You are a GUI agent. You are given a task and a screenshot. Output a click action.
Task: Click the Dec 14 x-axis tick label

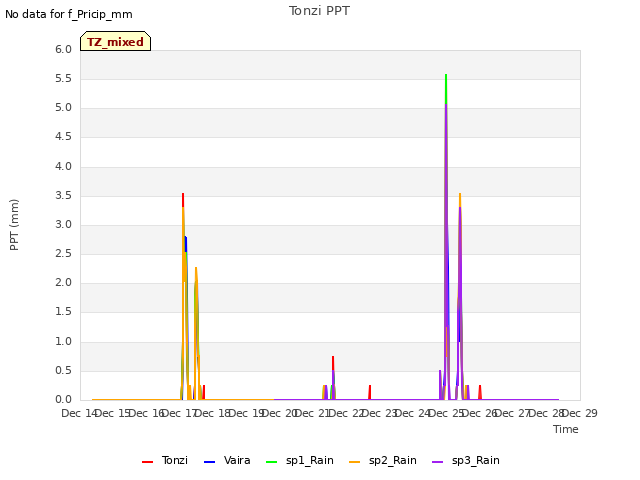point(79,413)
